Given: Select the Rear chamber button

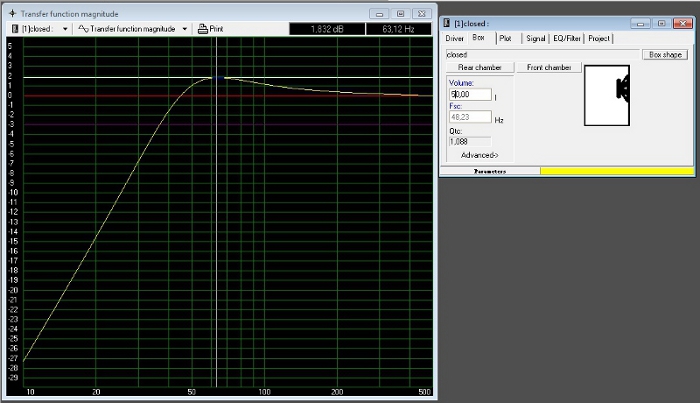Looking at the screenshot, I should 479,67.
